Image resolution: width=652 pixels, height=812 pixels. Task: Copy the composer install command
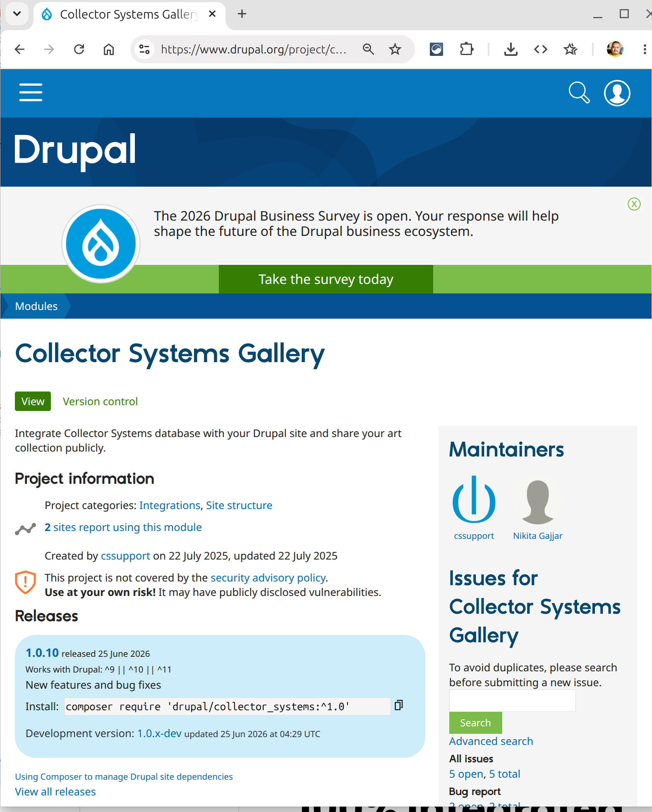point(398,705)
